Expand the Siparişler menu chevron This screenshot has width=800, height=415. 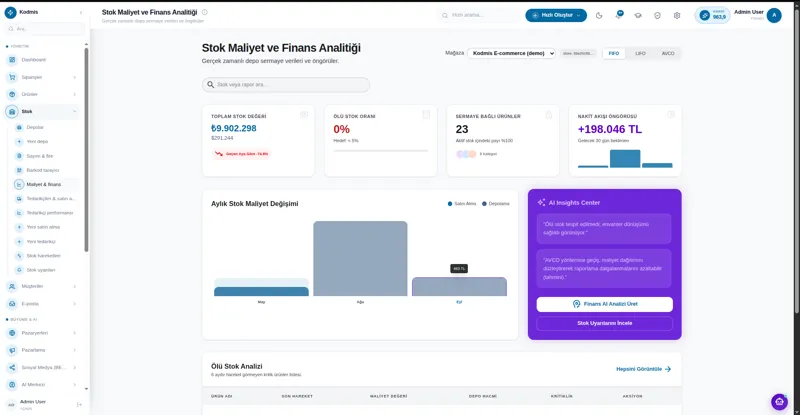[x=74, y=78]
